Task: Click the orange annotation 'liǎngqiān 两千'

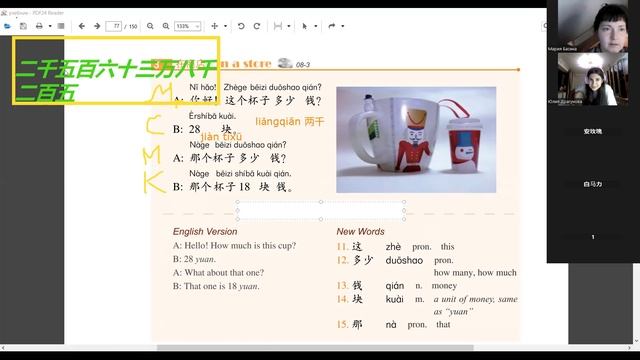Action: coord(290,122)
